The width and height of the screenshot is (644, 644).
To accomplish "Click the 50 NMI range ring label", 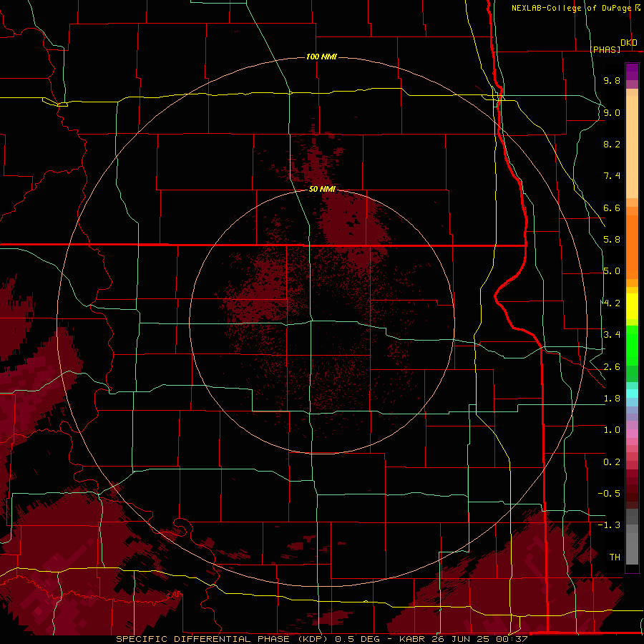I will (x=322, y=189).
